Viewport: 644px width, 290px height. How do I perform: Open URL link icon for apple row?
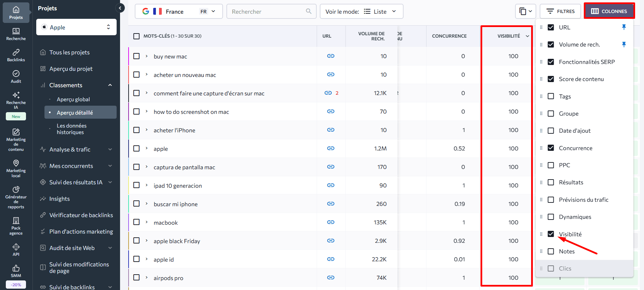331,148
